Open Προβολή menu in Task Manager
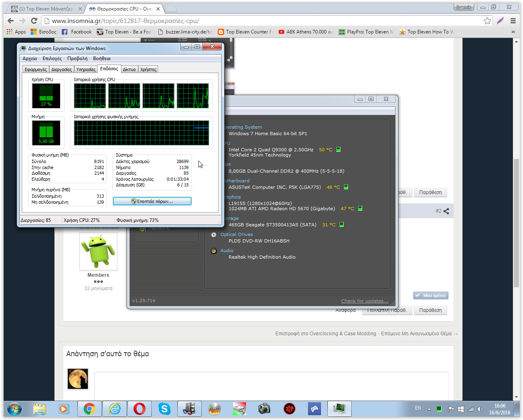Viewport: 523px width, 420px height. tap(77, 59)
